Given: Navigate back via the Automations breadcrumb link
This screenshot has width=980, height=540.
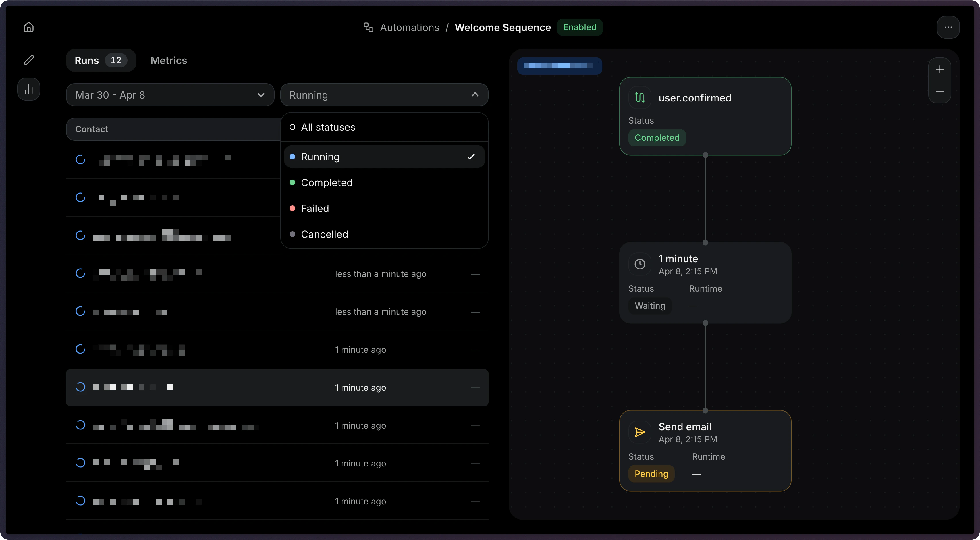Looking at the screenshot, I should [410, 27].
